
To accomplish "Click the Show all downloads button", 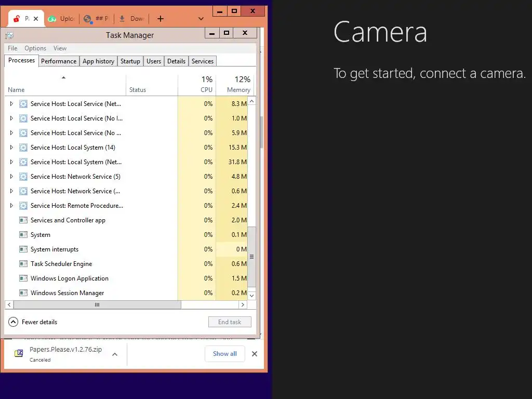I will [224, 354].
